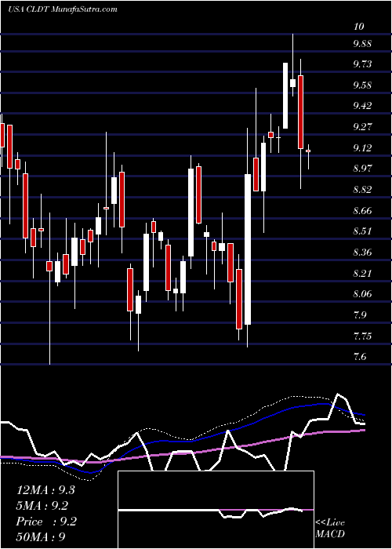Click the 50MA : 9 readout
The image size is (392, 549).
(x=41, y=537)
